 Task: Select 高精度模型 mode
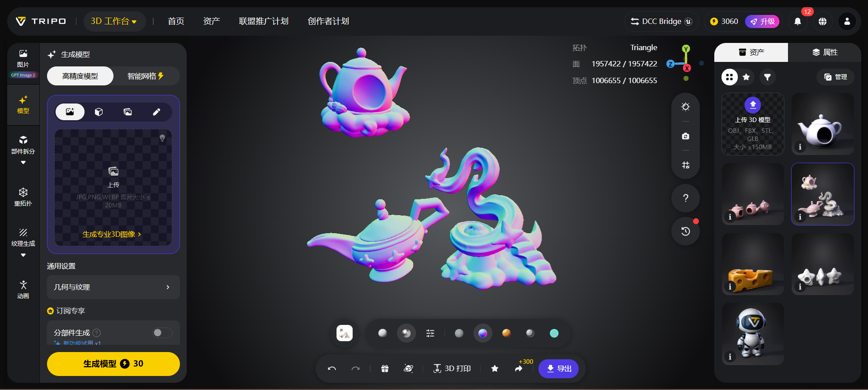tap(80, 76)
